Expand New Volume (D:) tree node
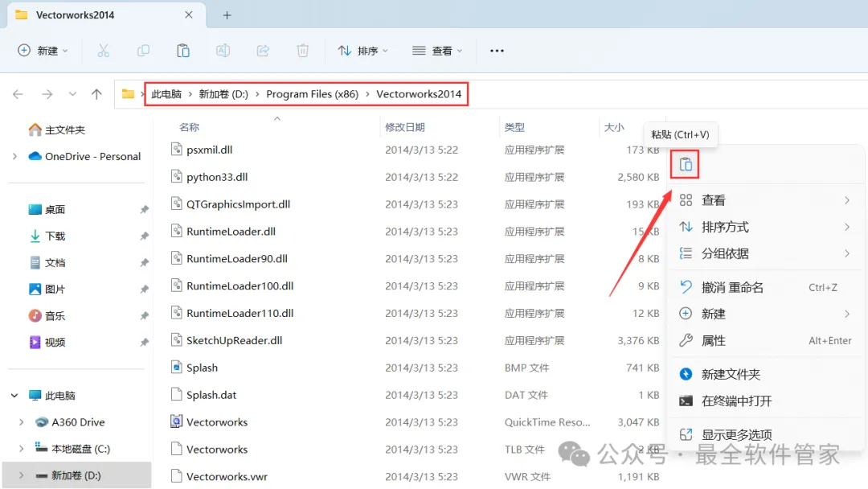The width and height of the screenshot is (868, 489). (x=22, y=475)
